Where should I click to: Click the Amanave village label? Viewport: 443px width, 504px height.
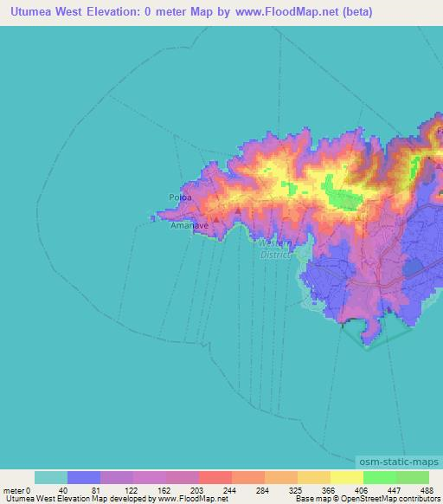click(x=189, y=226)
